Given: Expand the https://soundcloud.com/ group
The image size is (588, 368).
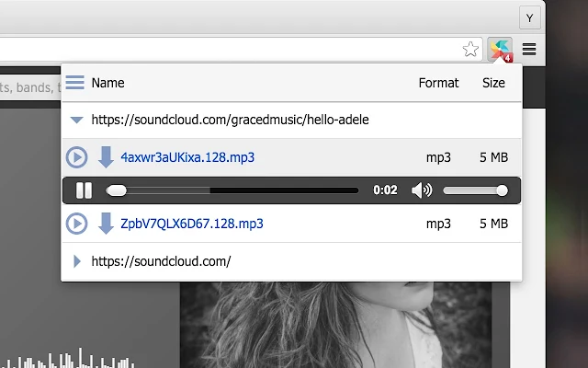Looking at the screenshot, I should [x=77, y=261].
